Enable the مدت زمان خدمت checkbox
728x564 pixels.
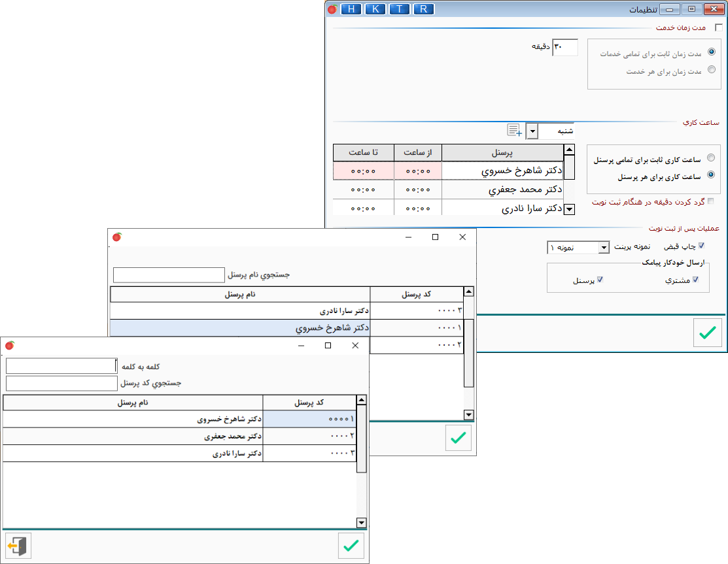tap(719, 27)
